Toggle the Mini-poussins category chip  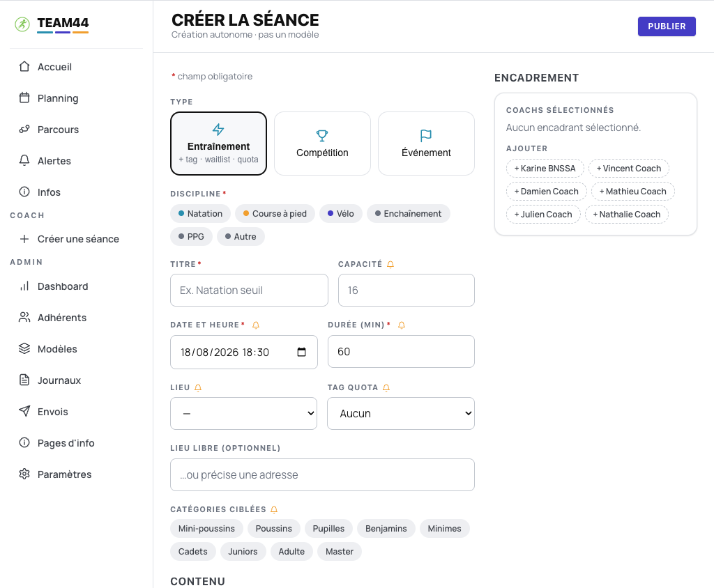(206, 528)
